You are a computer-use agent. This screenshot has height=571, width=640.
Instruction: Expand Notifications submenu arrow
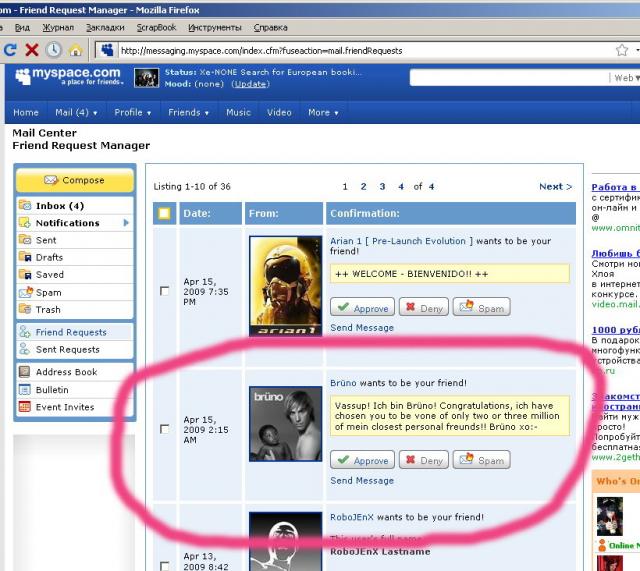tap(126, 222)
